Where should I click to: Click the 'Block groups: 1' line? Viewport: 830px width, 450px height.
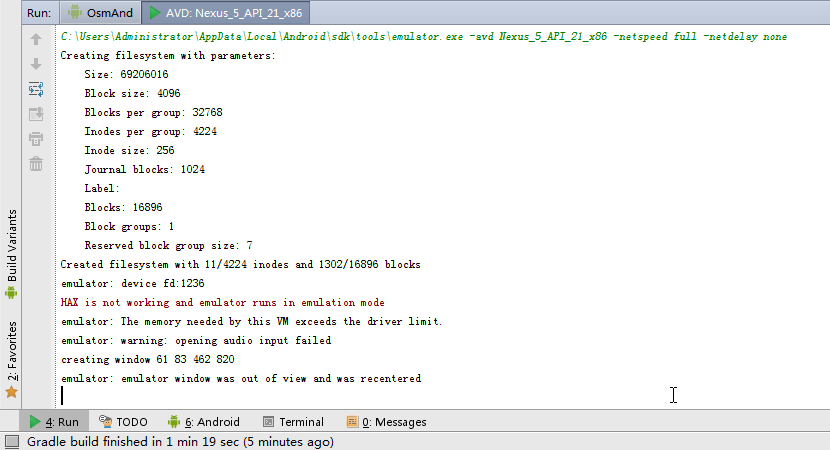coord(129,227)
